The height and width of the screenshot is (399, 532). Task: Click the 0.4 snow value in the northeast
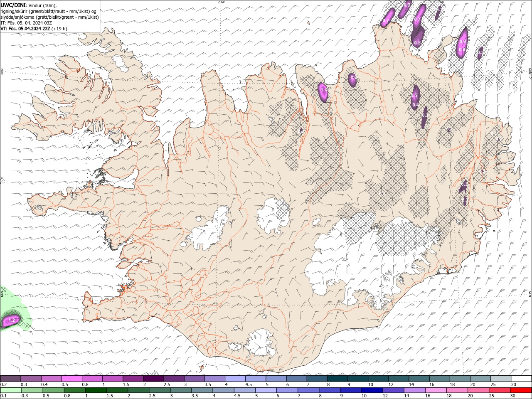point(415,105)
